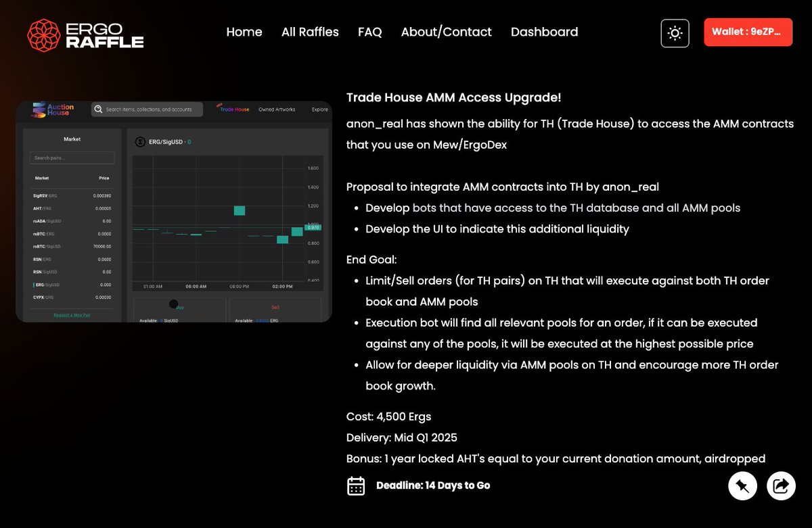Screen dimensions: 812x528
Task: Click the calendar deadline icon
Action: (356, 485)
